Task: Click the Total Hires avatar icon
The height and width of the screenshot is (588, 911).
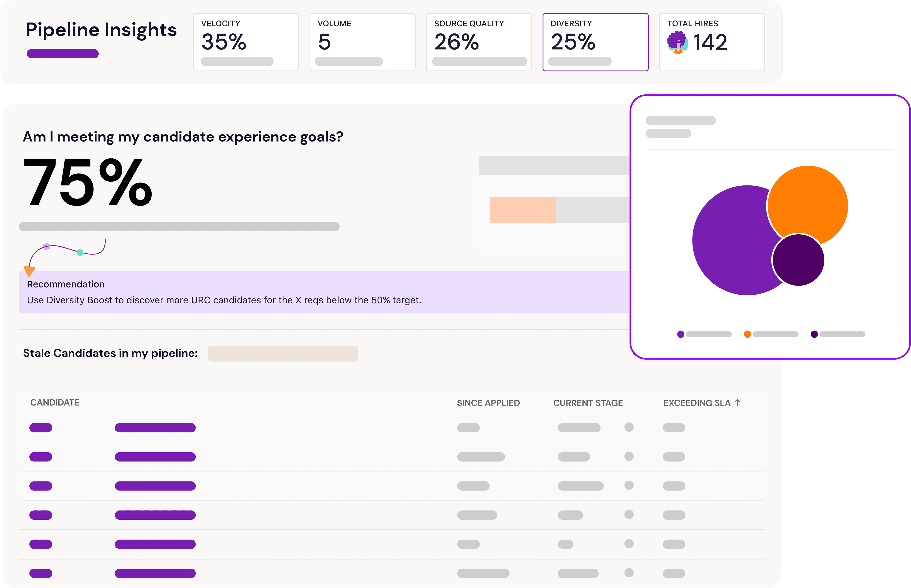Action: [x=677, y=42]
